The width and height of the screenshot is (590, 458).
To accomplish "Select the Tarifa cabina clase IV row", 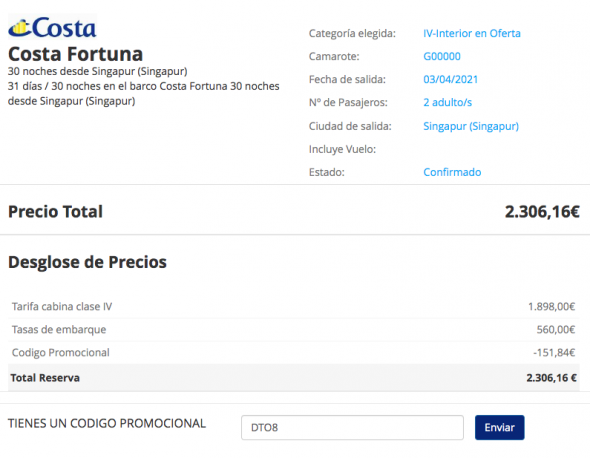I will point(293,307).
